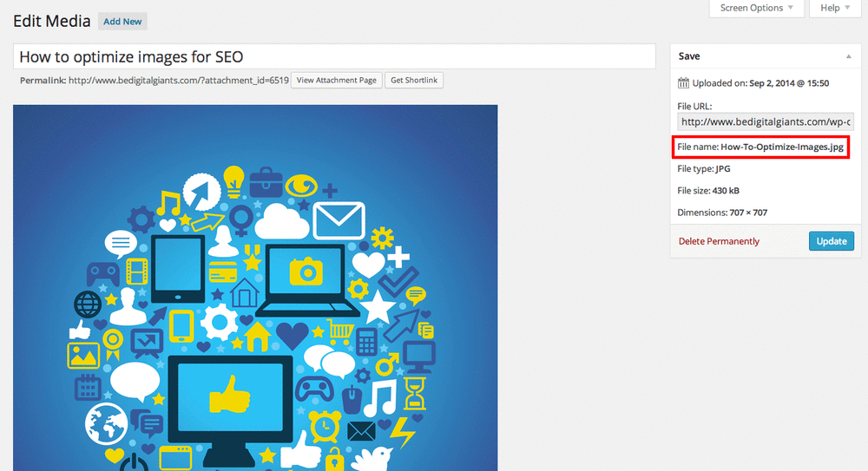
Task: Click the Get Shortlink button
Action: (x=414, y=81)
